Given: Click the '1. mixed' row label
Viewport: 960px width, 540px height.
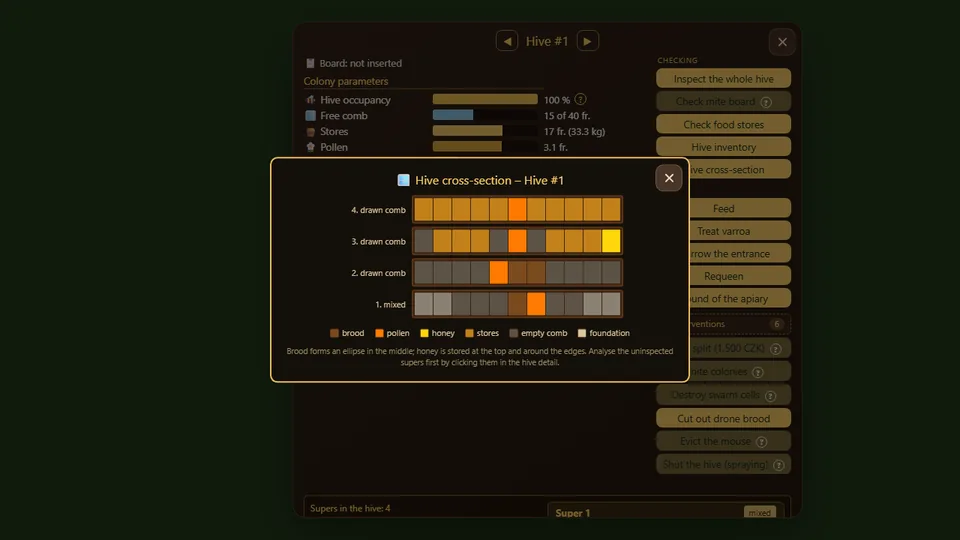Looking at the screenshot, I should [391, 304].
